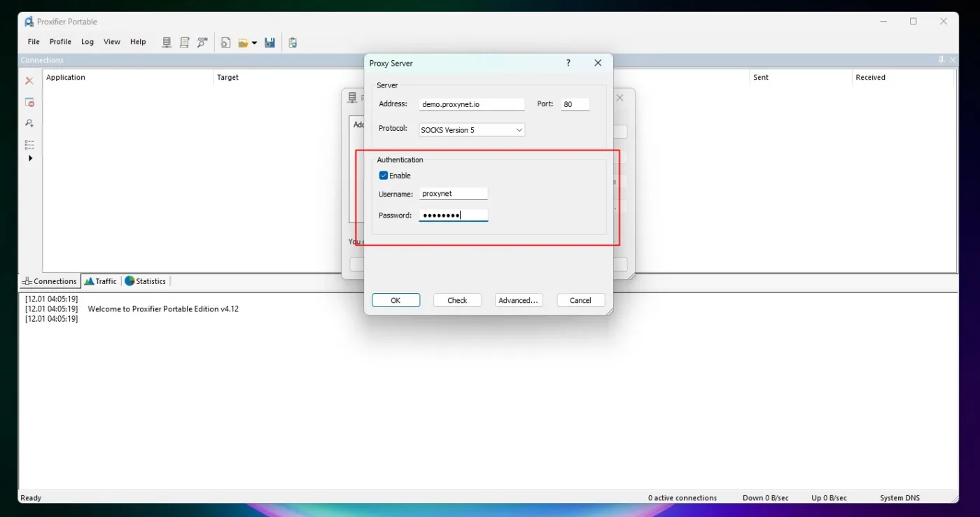This screenshot has height=517, width=980.
Task: Click the Username field containing proxynet
Action: [454, 194]
